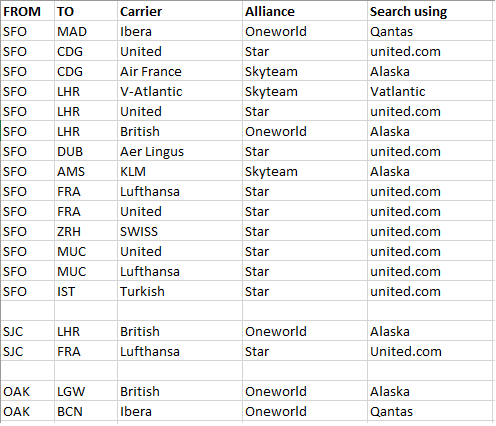Click the BCN destination cell
496x426 pixels.
tap(86, 411)
